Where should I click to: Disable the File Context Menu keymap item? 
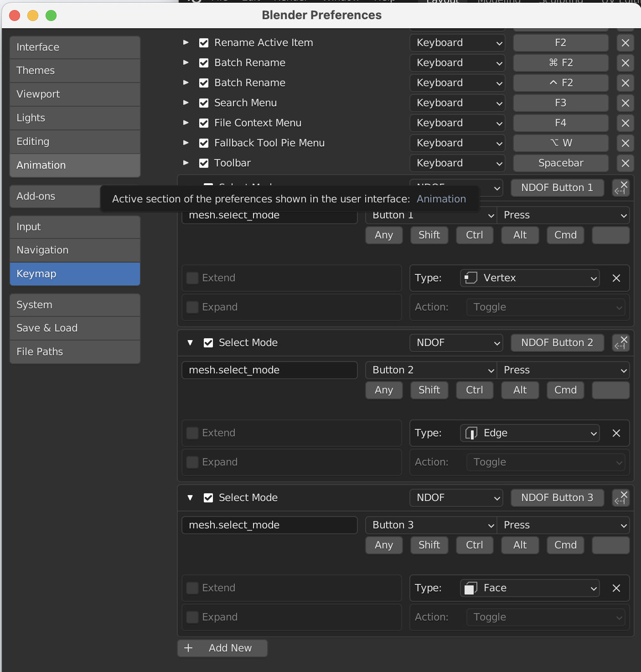coord(204,123)
